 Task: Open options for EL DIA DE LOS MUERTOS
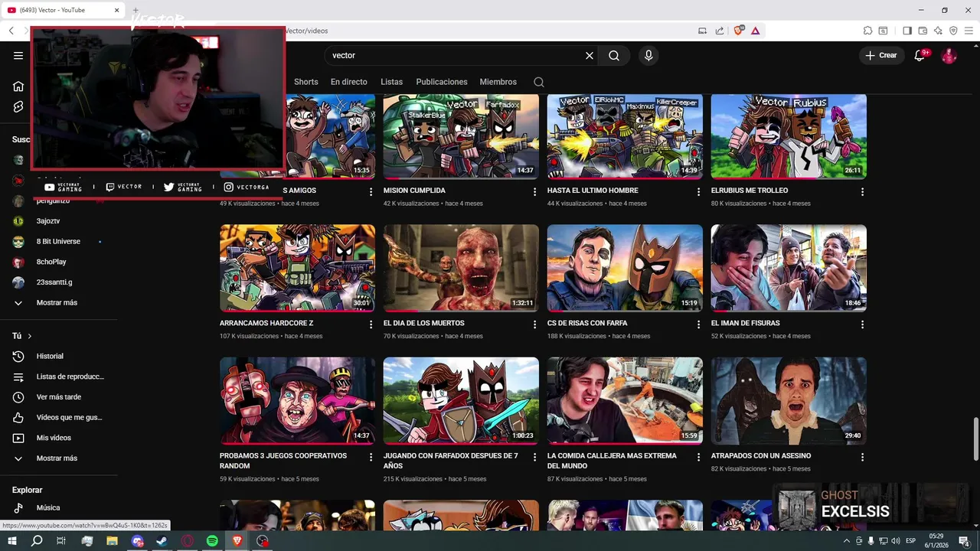pyautogui.click(x=535, y=324)
